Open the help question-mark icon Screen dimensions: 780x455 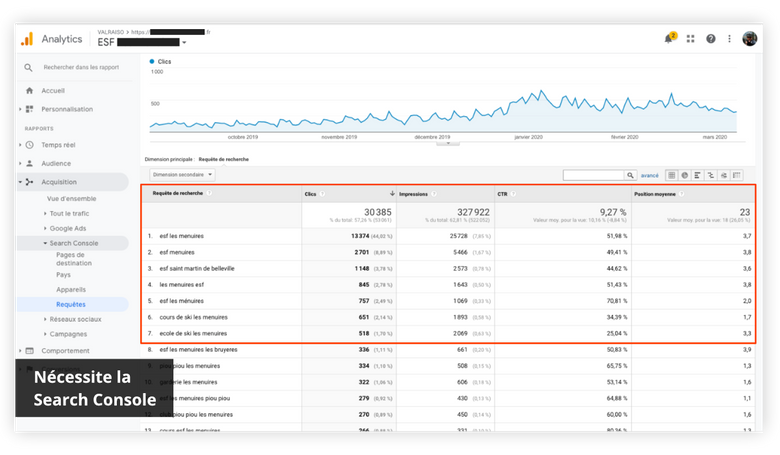pyautogui.click(x=711, y=38)
